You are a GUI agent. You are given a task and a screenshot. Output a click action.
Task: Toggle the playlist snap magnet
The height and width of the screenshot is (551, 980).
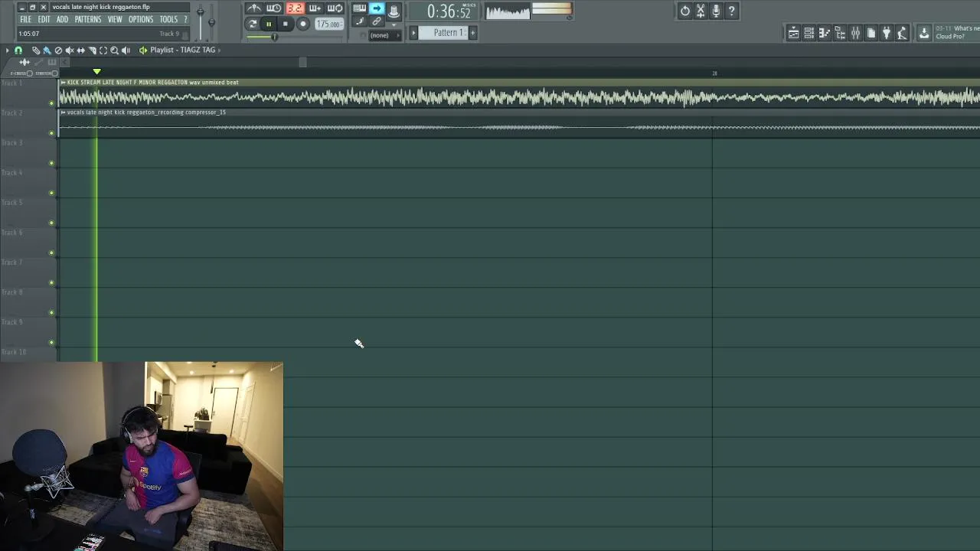pos(18,50)
